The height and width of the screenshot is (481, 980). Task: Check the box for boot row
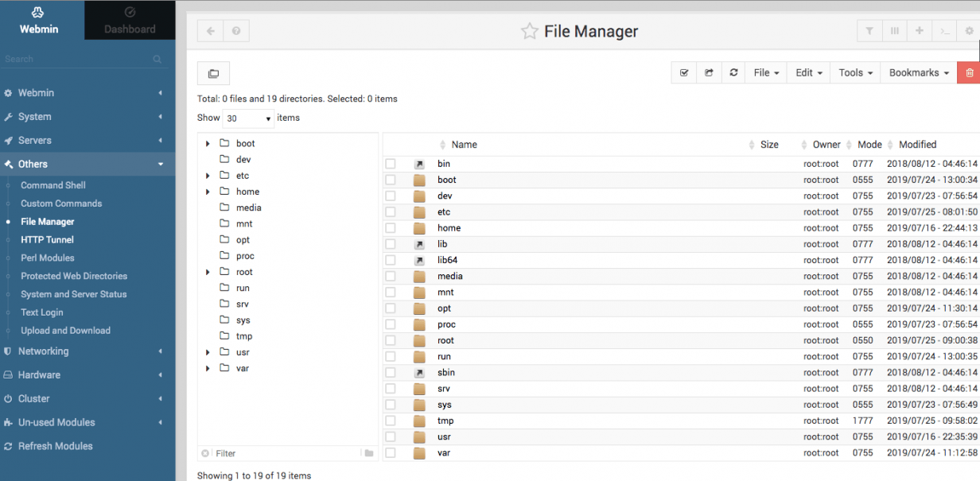pyautogui.click(x=391, y=180)
